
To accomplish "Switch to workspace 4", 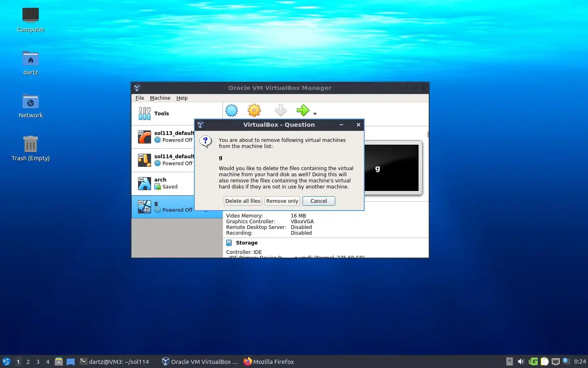I will click(48, 362).
